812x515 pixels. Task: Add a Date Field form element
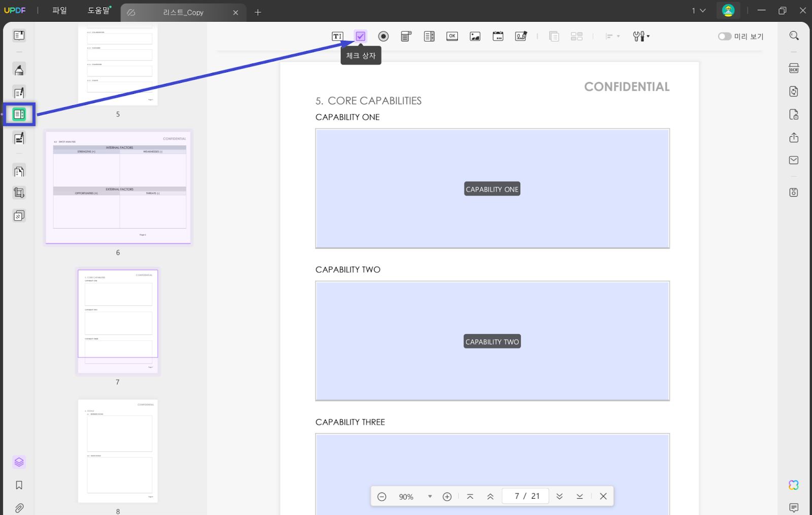[x=498, y=37]
